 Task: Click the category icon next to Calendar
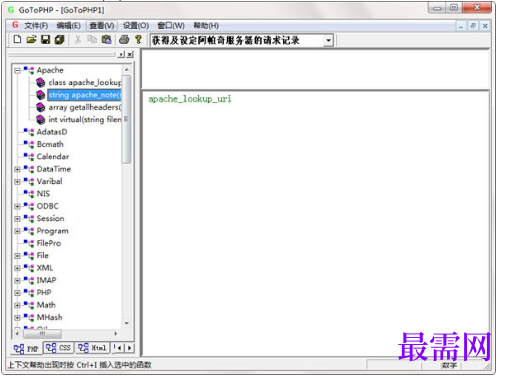tap(29, 157)
